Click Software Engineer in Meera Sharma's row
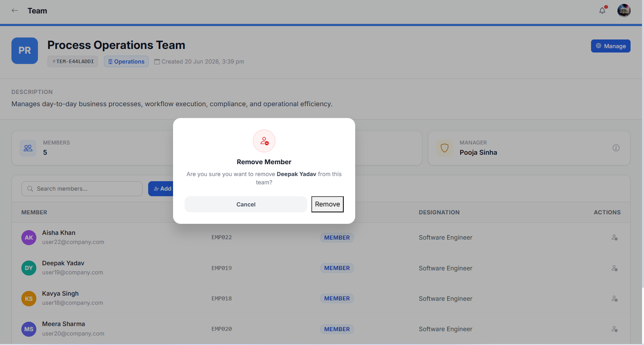644x345 pixels. [x=446, y=329]
